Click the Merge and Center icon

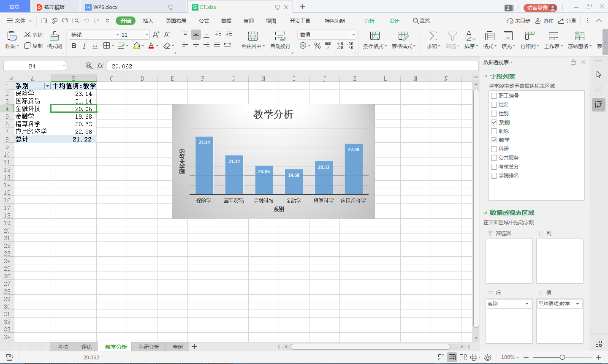253,36
